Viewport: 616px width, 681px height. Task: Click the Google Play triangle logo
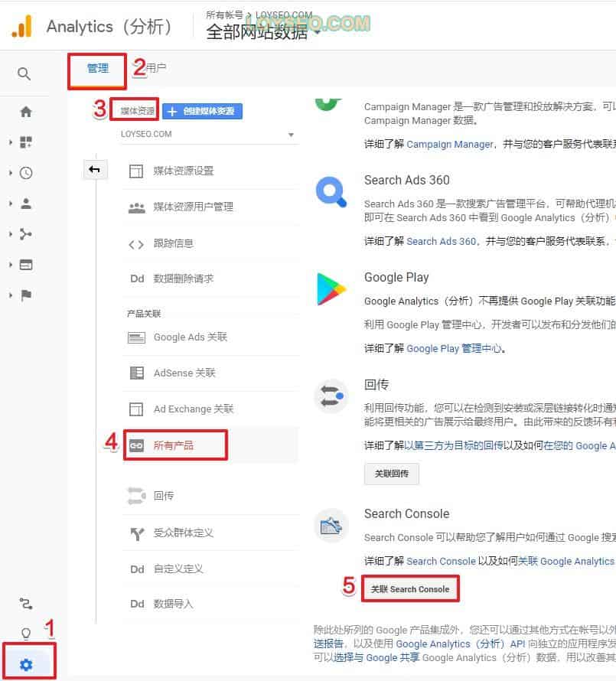pyautogui.click(x=331, y=289)
